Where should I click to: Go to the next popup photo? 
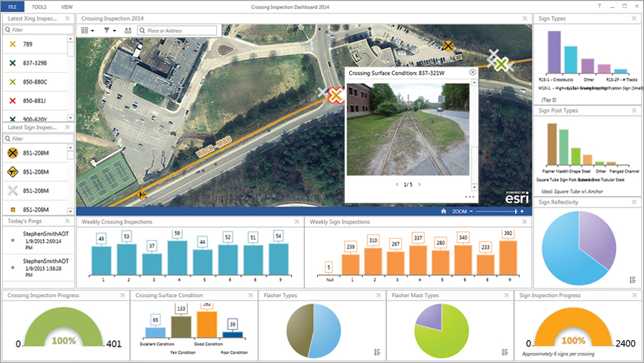(x=419, y=184)
